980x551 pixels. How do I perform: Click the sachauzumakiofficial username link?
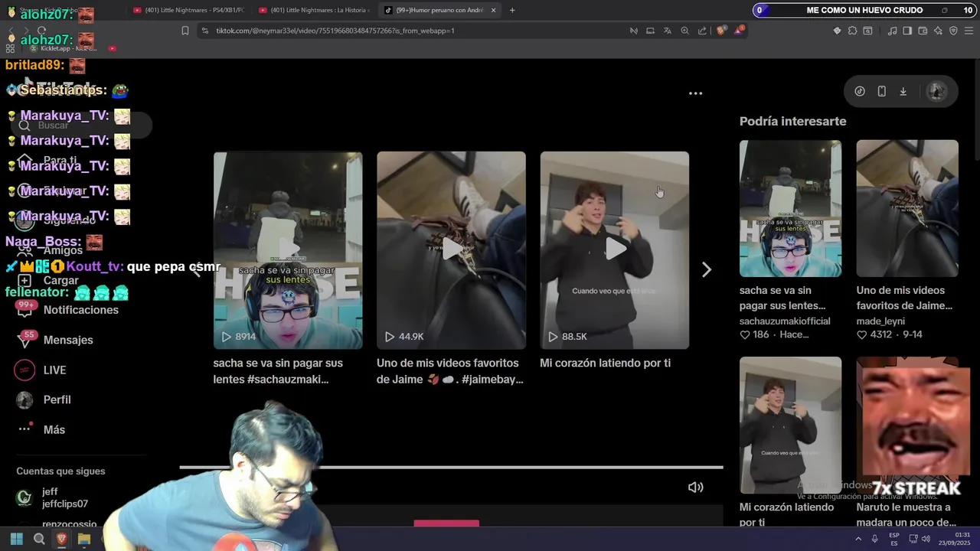click(785, 321)
